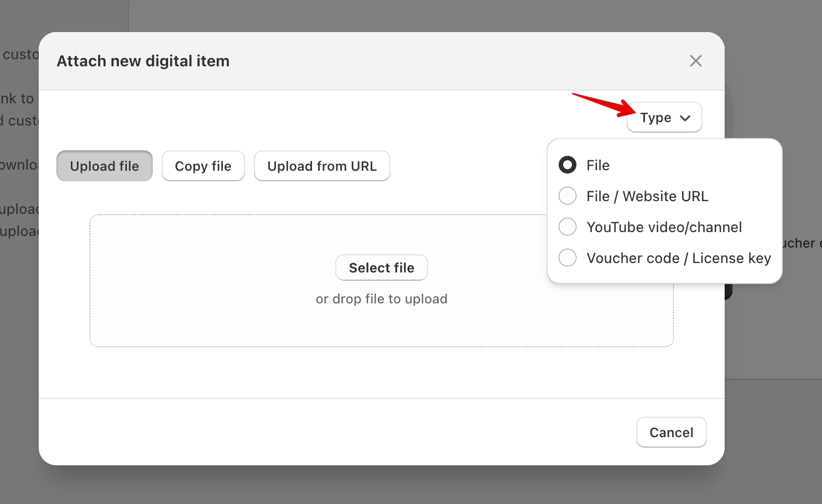Click the Type dropdown arrow icon
Screen dimensions: 822x504
[x=685, y=118]
